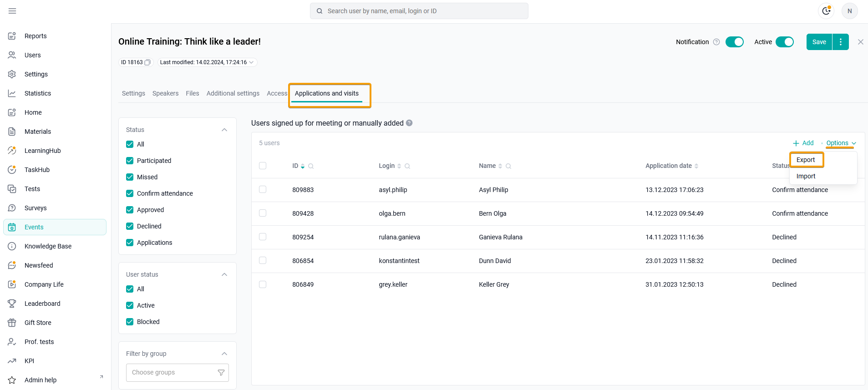Screen dimensions: 868x390
Task: Click the user search field
Action: [x=419, y=11]
